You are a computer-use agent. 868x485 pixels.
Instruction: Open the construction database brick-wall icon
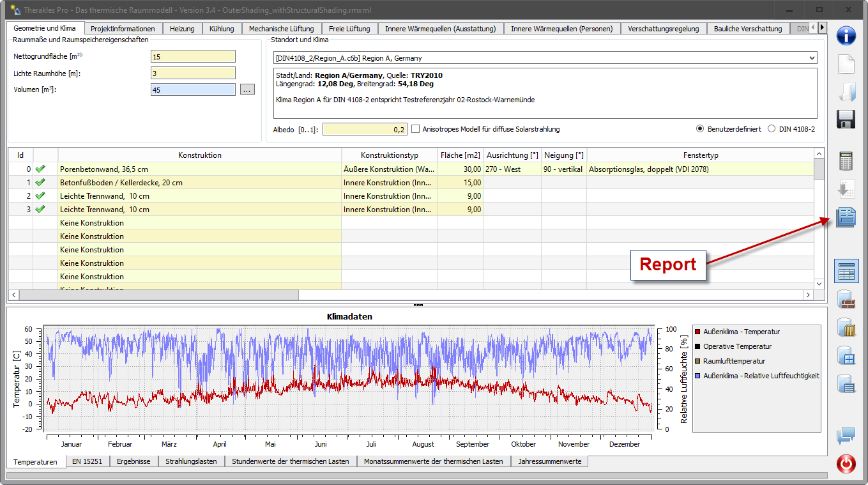[846, 300]
